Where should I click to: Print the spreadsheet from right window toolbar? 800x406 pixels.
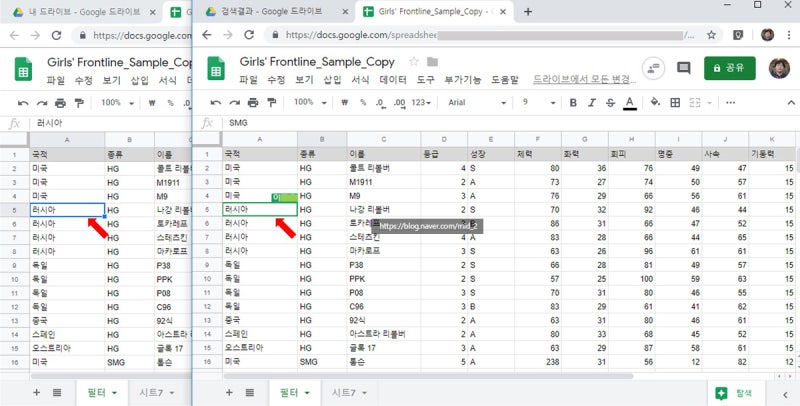[x=253, y=103]
